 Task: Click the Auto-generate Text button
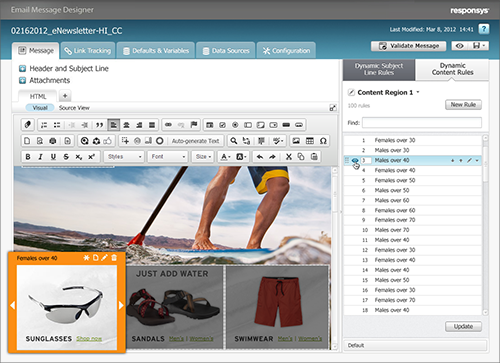click(x=195, y=141)
